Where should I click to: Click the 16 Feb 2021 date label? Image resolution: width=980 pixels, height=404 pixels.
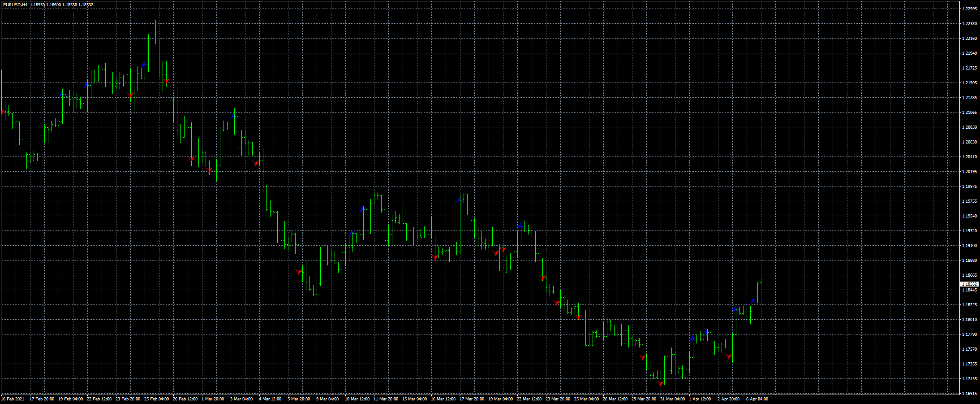click(13, 399)
